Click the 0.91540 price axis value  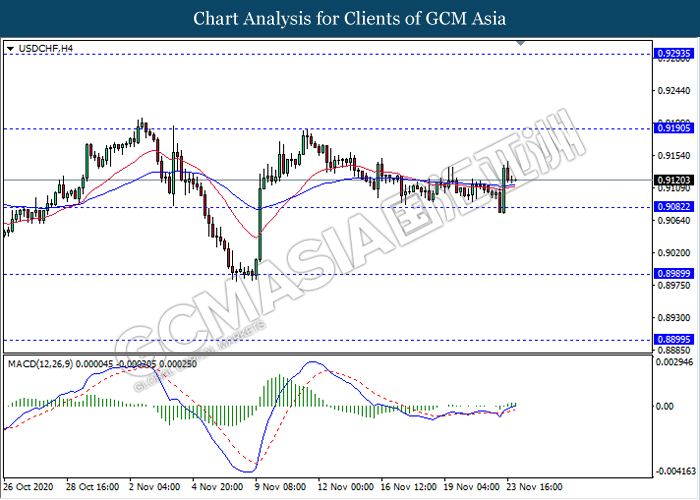[674, 156]
